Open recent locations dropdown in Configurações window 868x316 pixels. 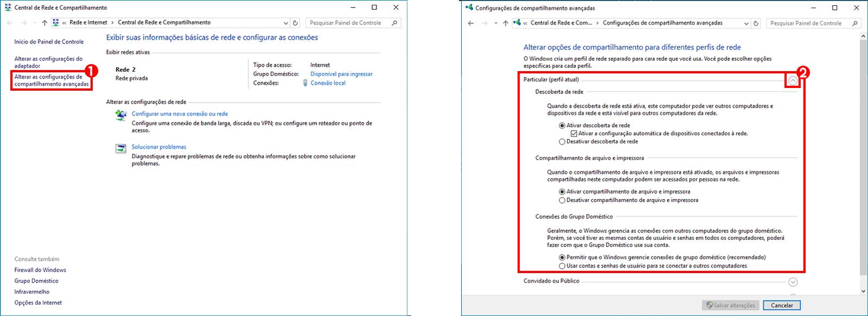coord(496,23)
